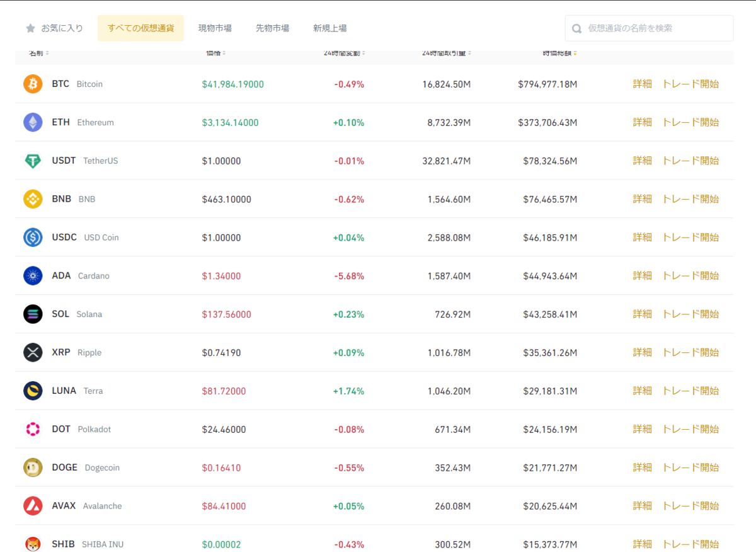756x552 pixels.
Task: Click the AVAX market cap $20,625.44M
Action: pos(550,507)
